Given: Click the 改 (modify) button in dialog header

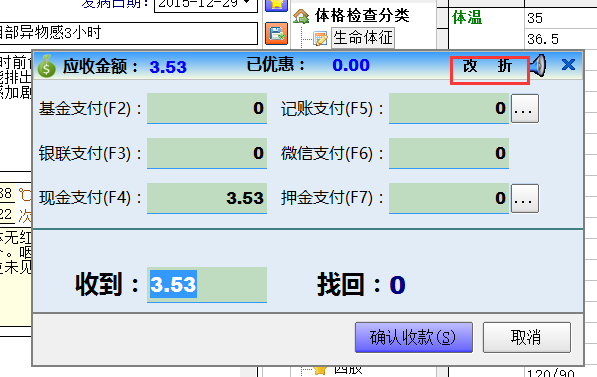Looking at the screenshot, I should click(x=470, y=66).
